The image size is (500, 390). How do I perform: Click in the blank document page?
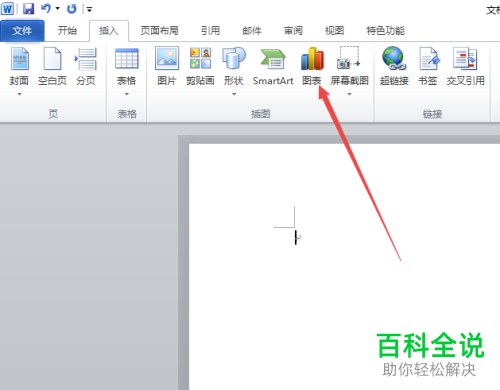[x=344, y=267]
